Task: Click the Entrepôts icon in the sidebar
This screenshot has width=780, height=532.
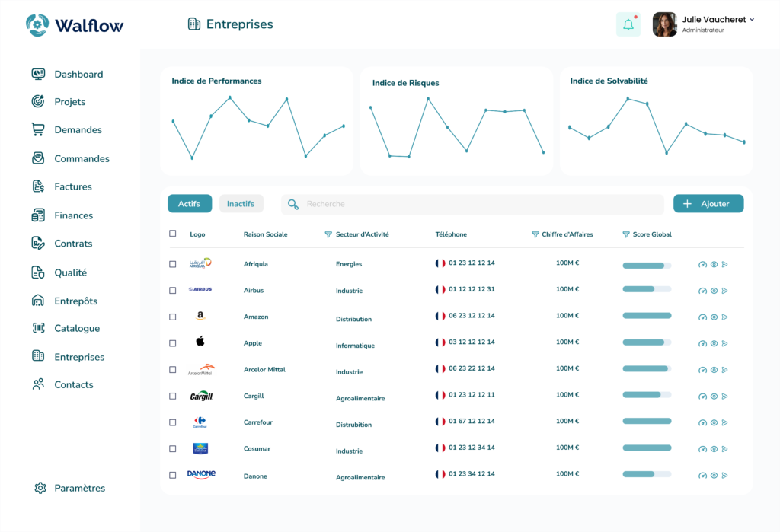Action: [38, 301]
